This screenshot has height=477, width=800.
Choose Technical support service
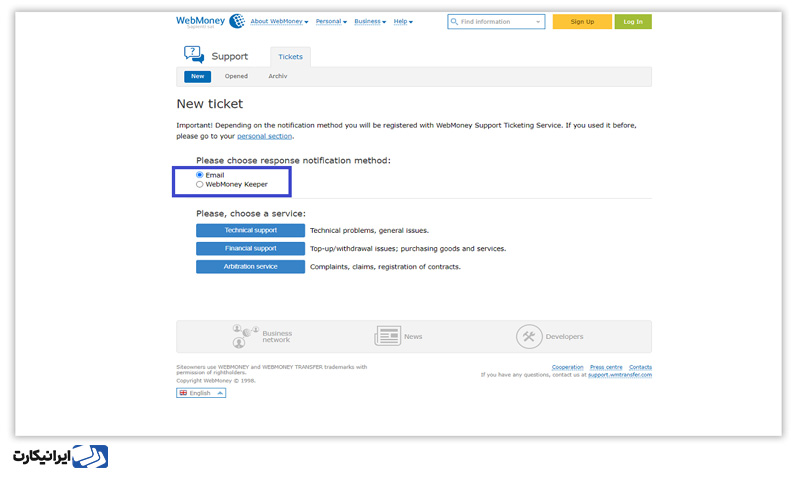(x=251, y=231)
